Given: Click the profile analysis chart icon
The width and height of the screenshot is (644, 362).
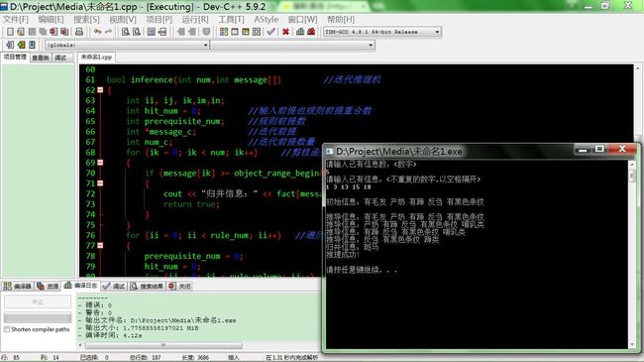Looking at the screenshot, I should point(300,32).
